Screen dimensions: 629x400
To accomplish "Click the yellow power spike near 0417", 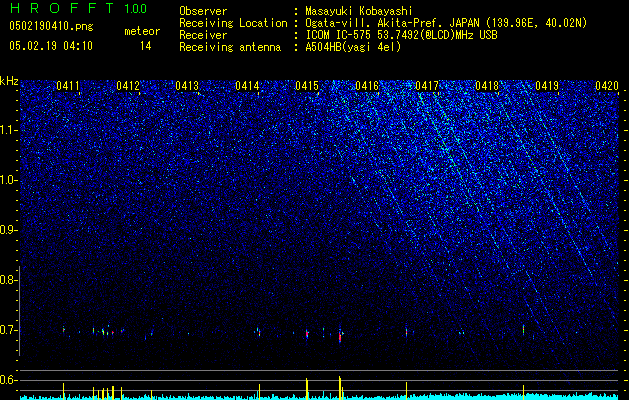I will pos(406,391).
